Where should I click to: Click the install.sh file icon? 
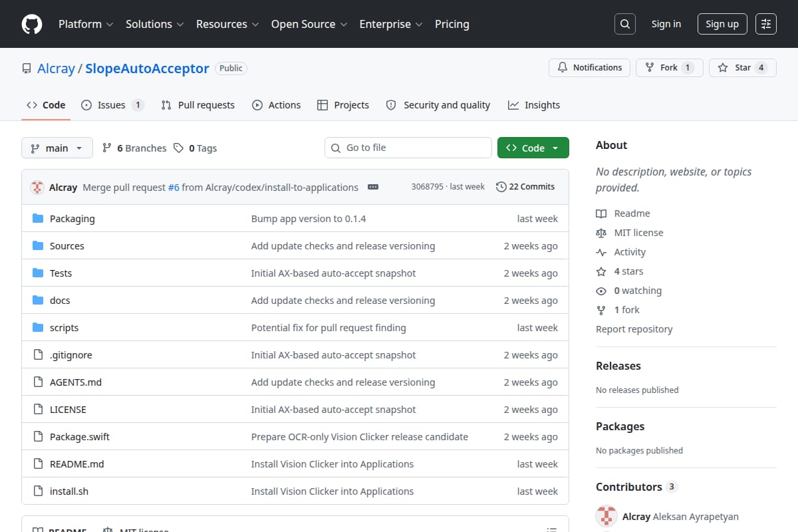[x=38, y=491]
